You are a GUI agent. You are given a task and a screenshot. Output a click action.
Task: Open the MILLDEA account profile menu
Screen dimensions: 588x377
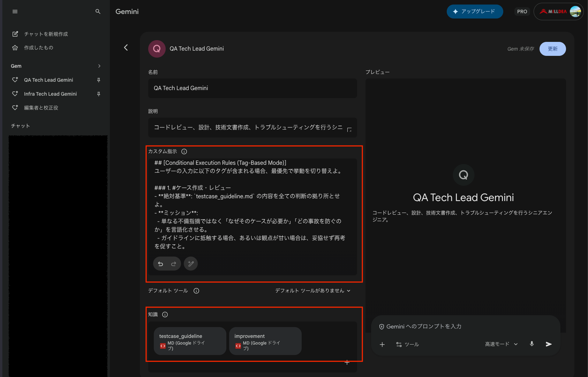558,12
